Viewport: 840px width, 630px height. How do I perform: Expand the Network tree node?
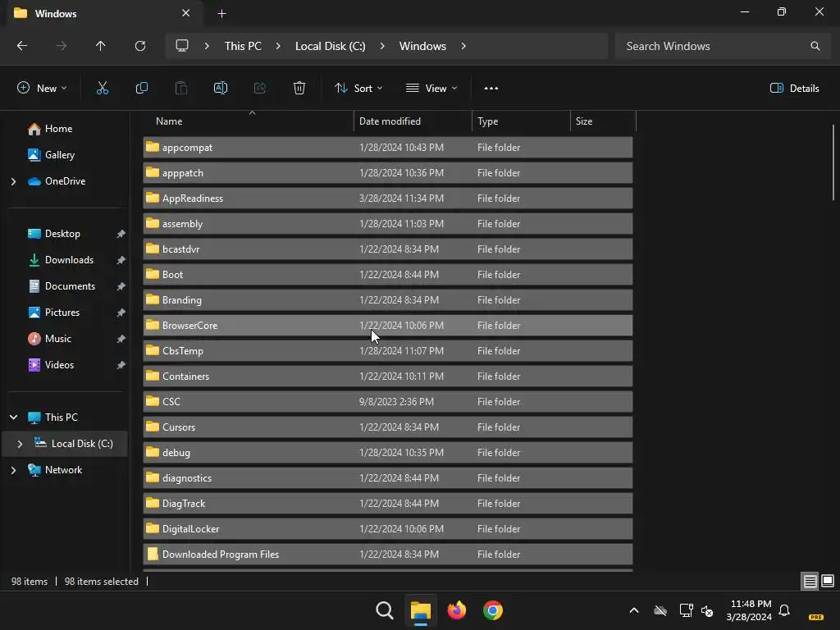[14, 470]
